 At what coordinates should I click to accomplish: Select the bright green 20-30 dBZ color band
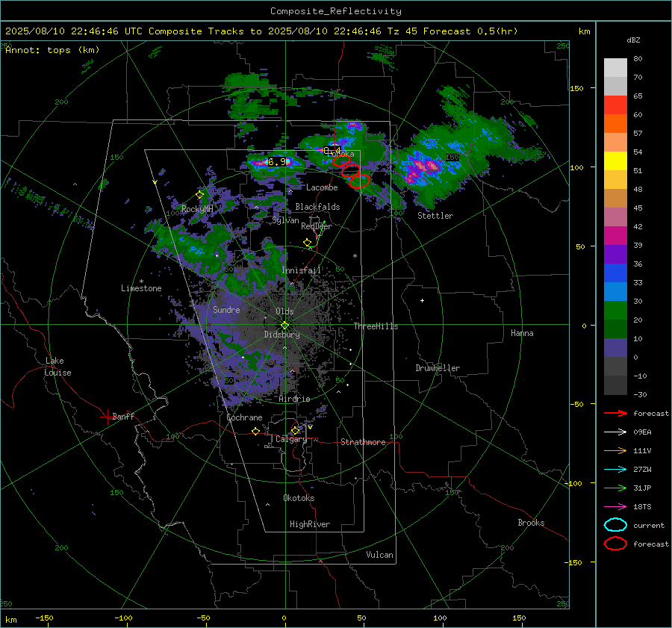click(615, 311)
